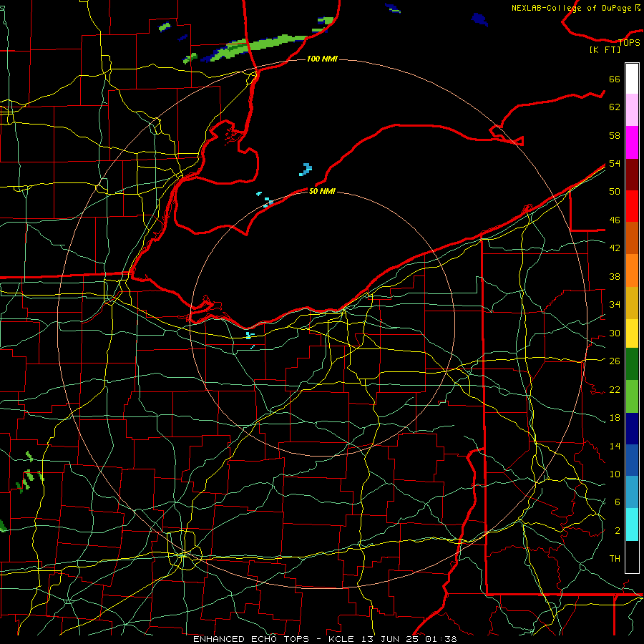Screen dimensions: 644x644
Task: Select the light pink legend swatch
Action: click(x=632, y=110)
